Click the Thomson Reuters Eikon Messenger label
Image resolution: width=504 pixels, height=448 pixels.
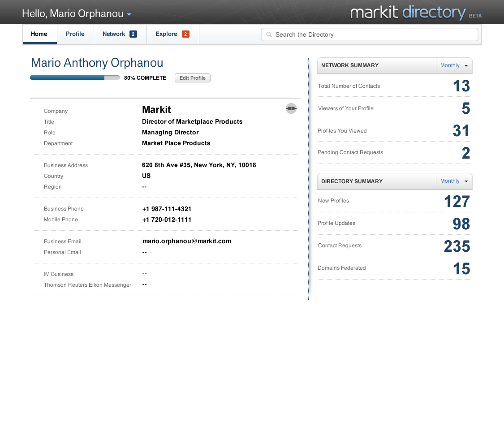click(87, 285)
